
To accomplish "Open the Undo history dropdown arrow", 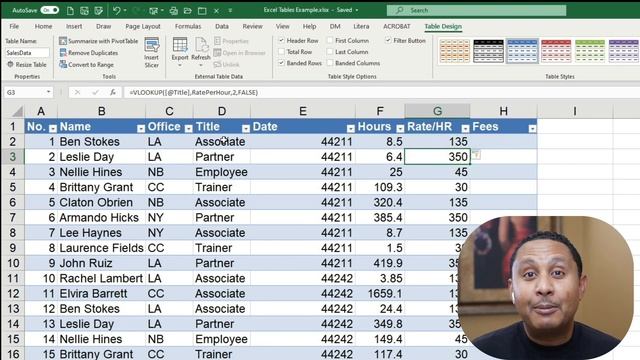I will (x=125, y=10).
